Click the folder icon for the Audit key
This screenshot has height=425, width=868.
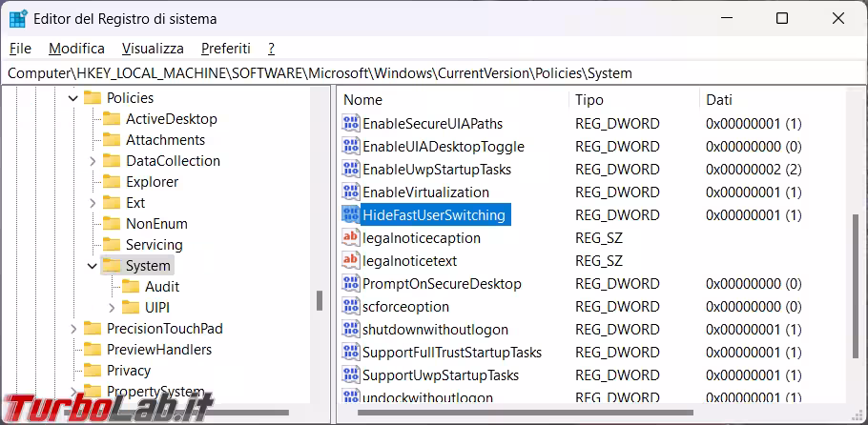pos(131,287)
